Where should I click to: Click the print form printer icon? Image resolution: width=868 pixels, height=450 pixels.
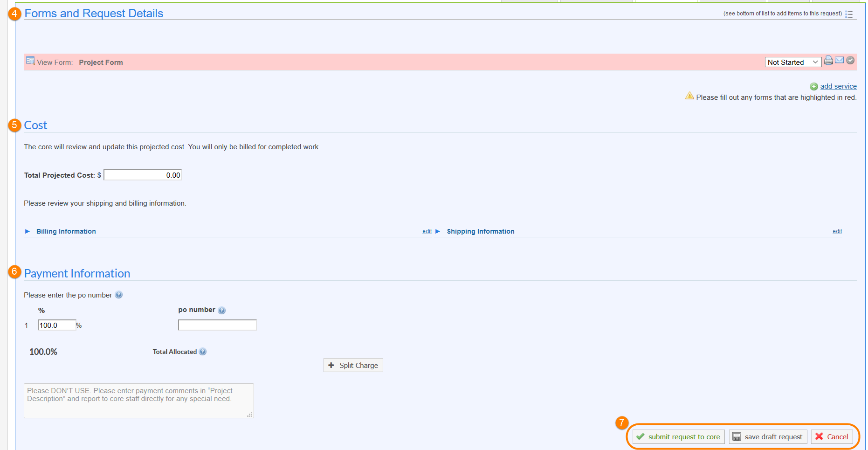pos(828,61)
